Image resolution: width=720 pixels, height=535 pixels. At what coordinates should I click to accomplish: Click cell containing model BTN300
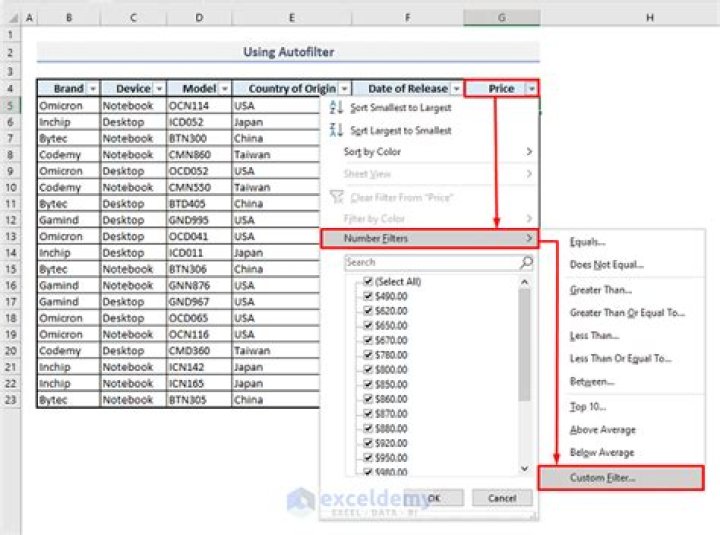(x=199, y=138)
